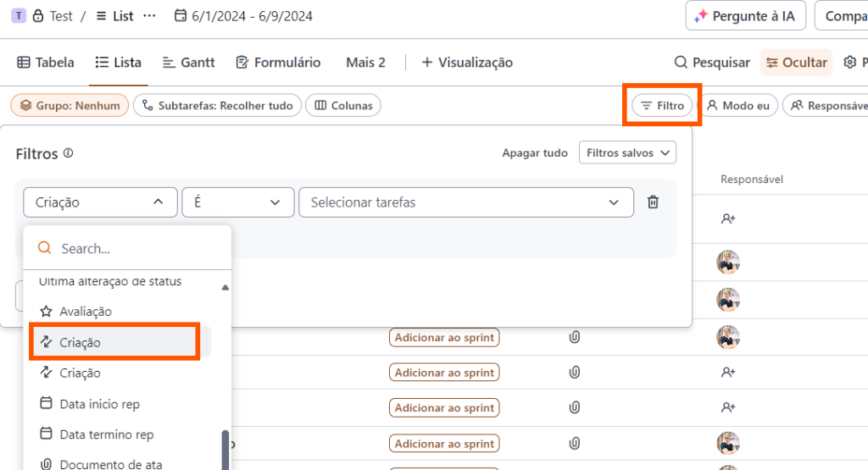This screenshot has width=868, height=470.
Task: Toggle Modo eu filter
Action: 738,106
